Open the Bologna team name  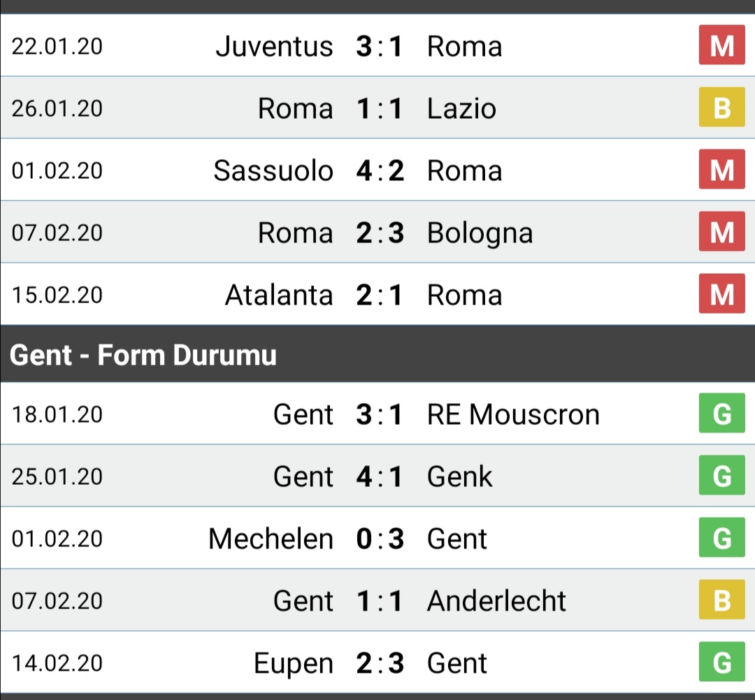coord(480,234)
